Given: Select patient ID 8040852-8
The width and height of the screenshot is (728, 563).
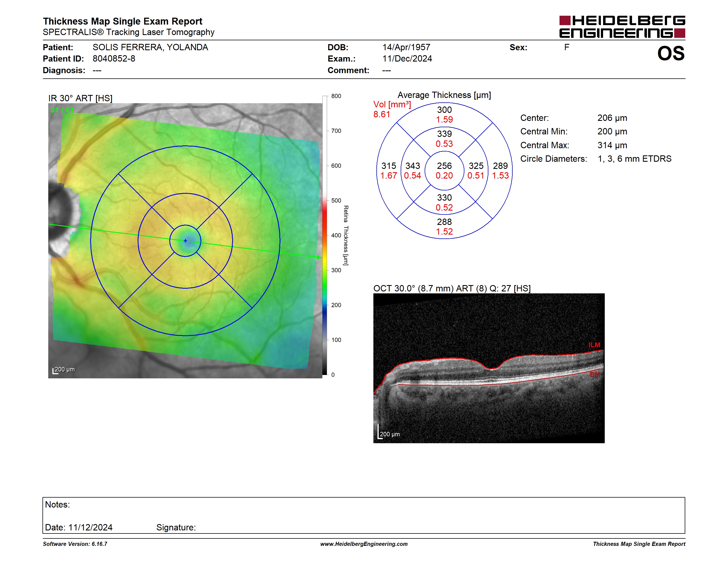Looking at the screenshot, I should (114, 59).
